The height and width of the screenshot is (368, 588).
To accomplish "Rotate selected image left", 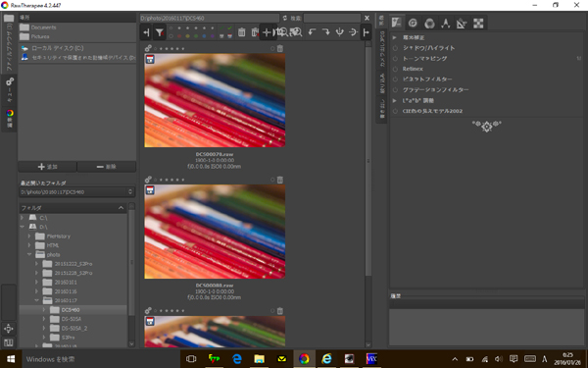I will point(312,32).
